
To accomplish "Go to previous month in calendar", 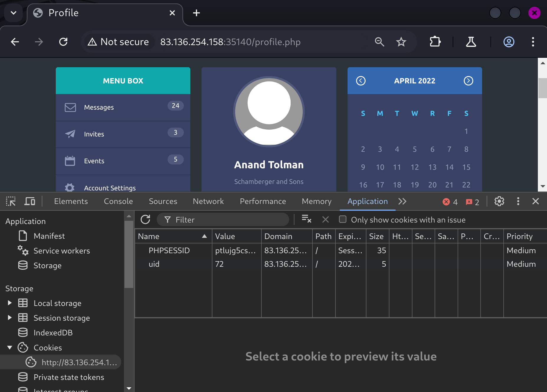I will pos(361,81).
